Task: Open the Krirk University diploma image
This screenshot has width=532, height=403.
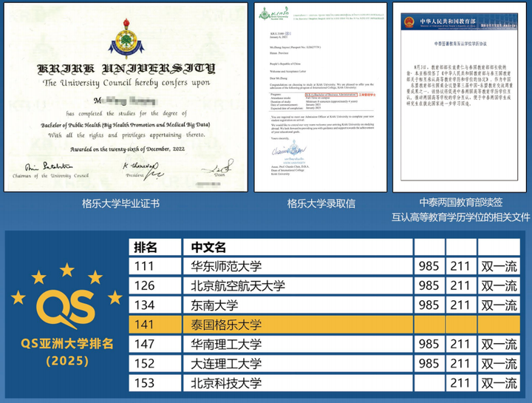Action: [126, 97]
